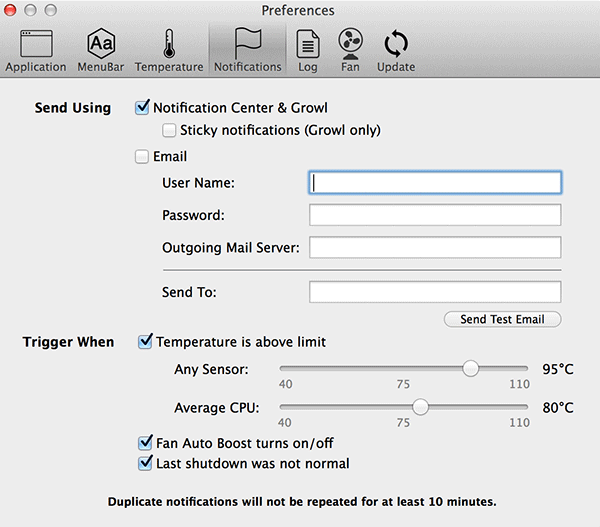Enable the Email notification checkbox
This screenshot has height=527, width=600.
click(142, 157)
